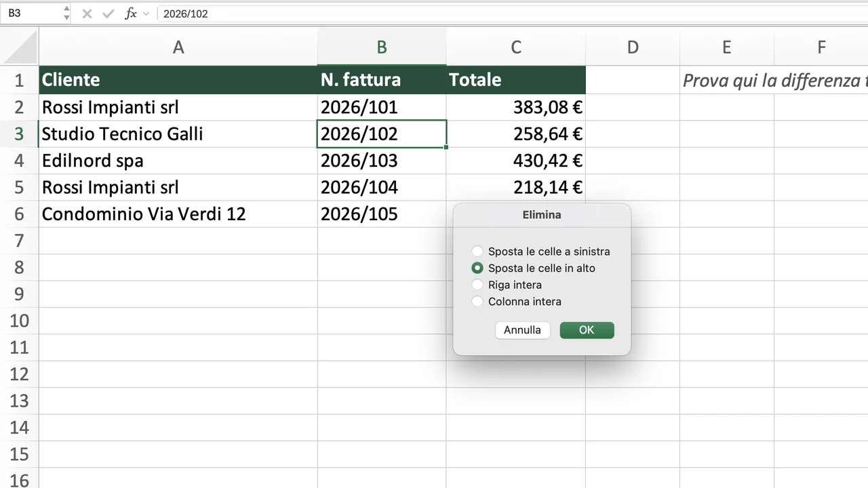Click invoice cell 2026/103
This screenshot has width=868, height=488.
(382, 161)
